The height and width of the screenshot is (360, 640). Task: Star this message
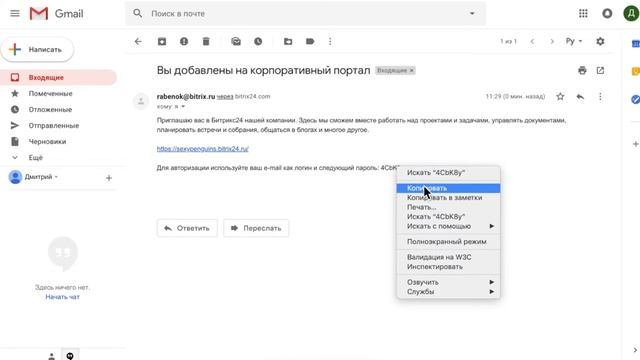point(560,97)
